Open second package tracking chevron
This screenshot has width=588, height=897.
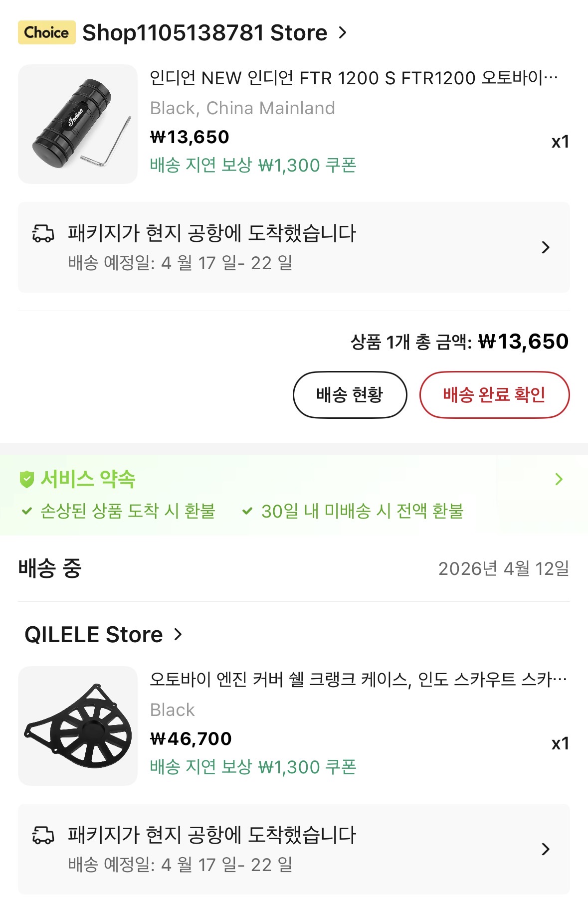pos(546,849)
